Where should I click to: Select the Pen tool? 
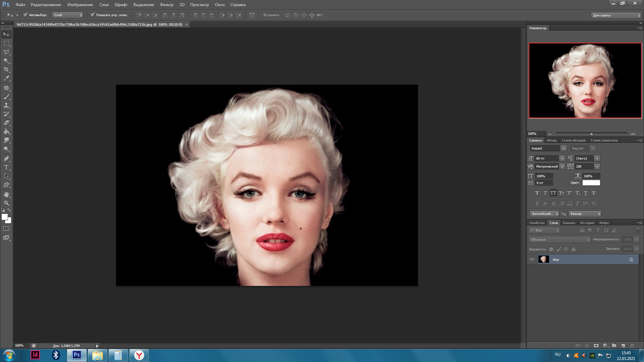(6, 159)
